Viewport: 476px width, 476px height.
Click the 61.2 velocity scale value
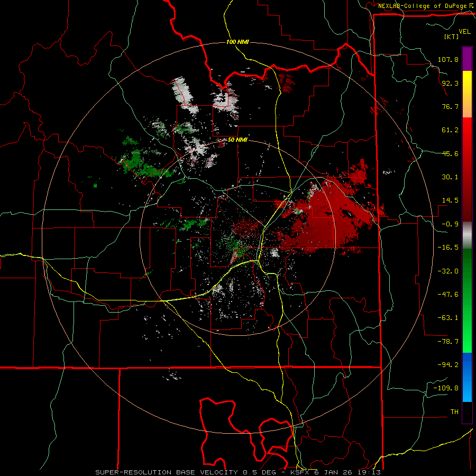(x=450, y=130)
